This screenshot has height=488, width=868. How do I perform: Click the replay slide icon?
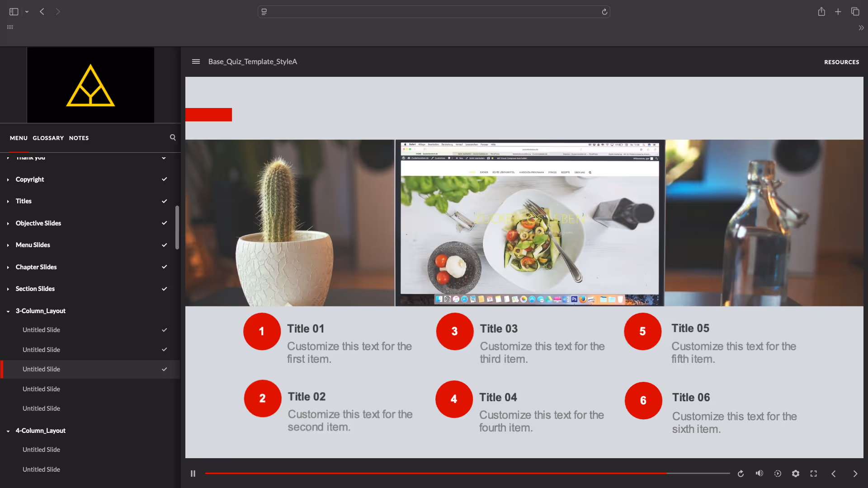(741, 474)
